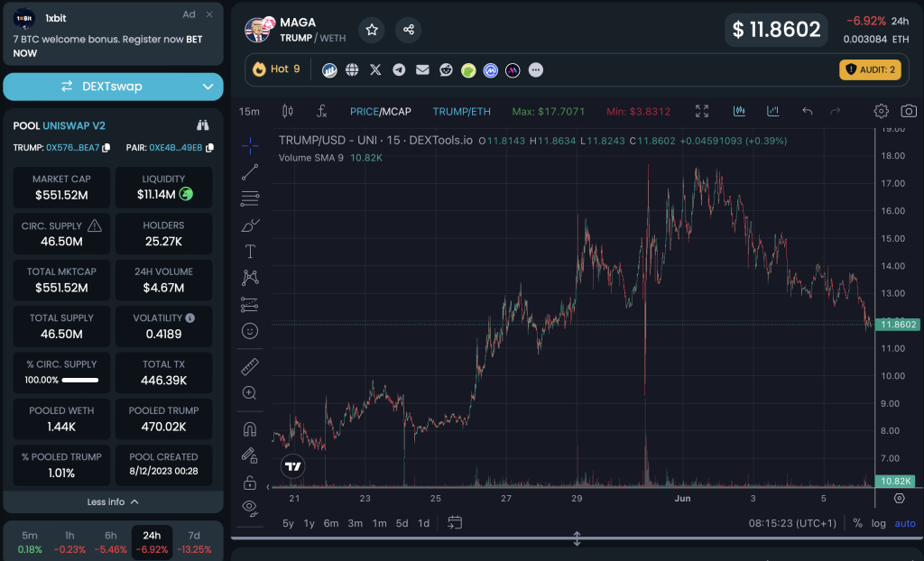Open the 15m timeframe selector
The image size is (924, 561).
(249, 111)
